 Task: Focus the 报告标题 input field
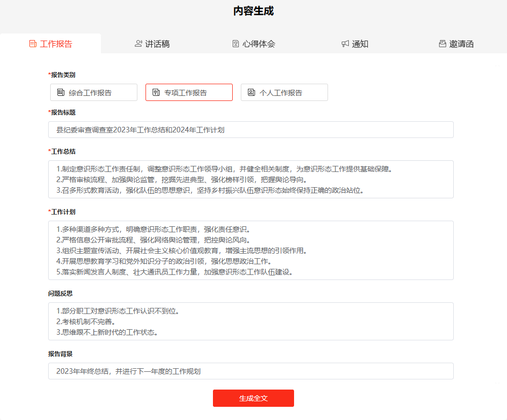coord(251,130)
